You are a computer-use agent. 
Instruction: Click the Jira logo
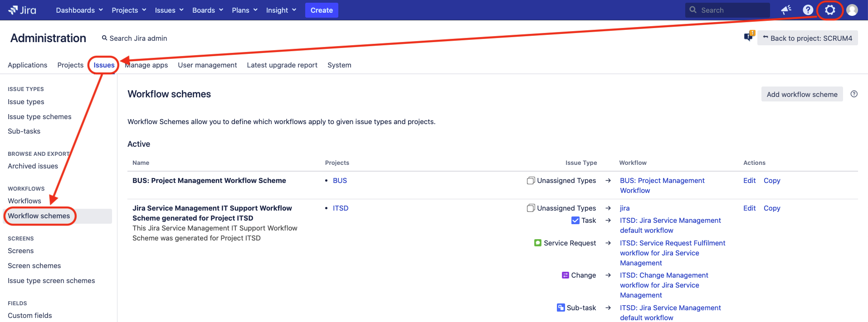click(x=22, y=10)
